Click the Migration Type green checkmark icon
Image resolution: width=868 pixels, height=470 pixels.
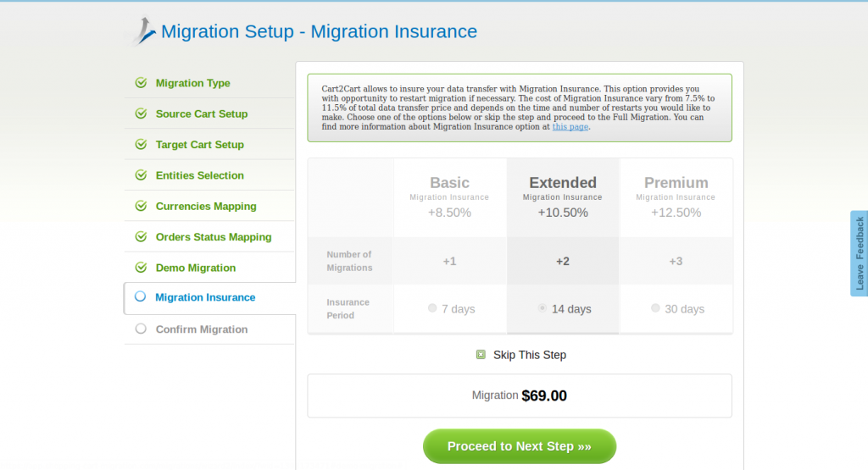[x=141, y=83]
